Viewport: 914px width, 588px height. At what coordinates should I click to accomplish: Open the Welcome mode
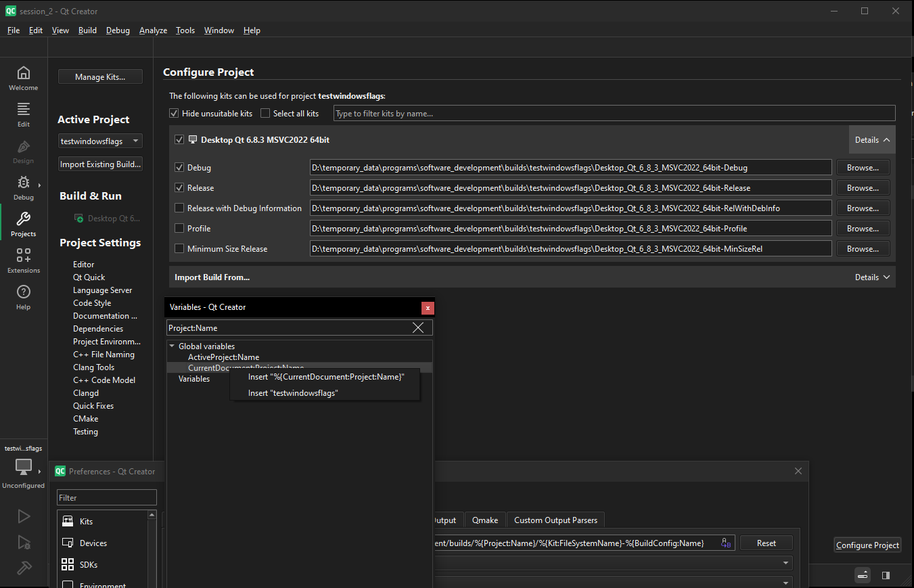23,78
